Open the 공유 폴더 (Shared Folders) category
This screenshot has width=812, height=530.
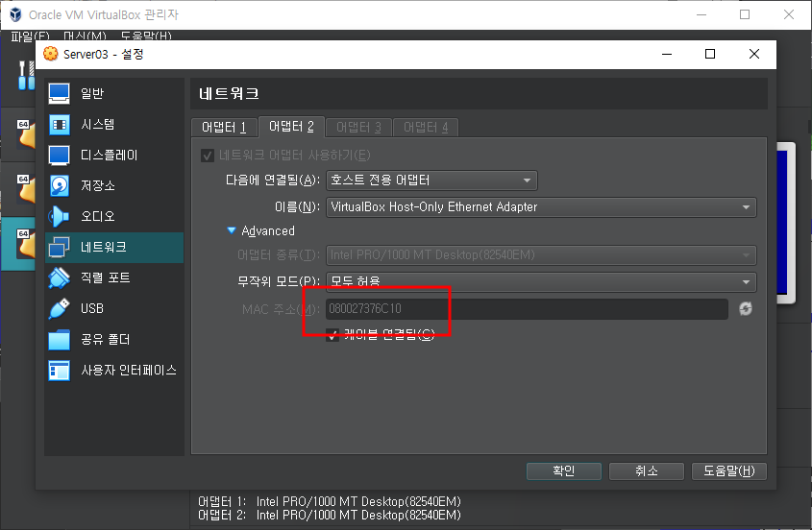(114, 340)
